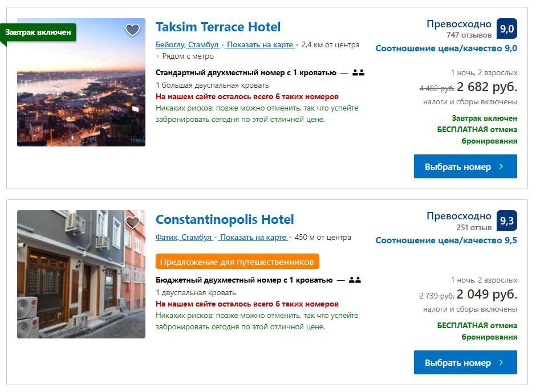The height and width of the screenshot is (392, 536).
Task: Click occupancy icon for Constantinopolis budget room
Action: click(355, 280)
